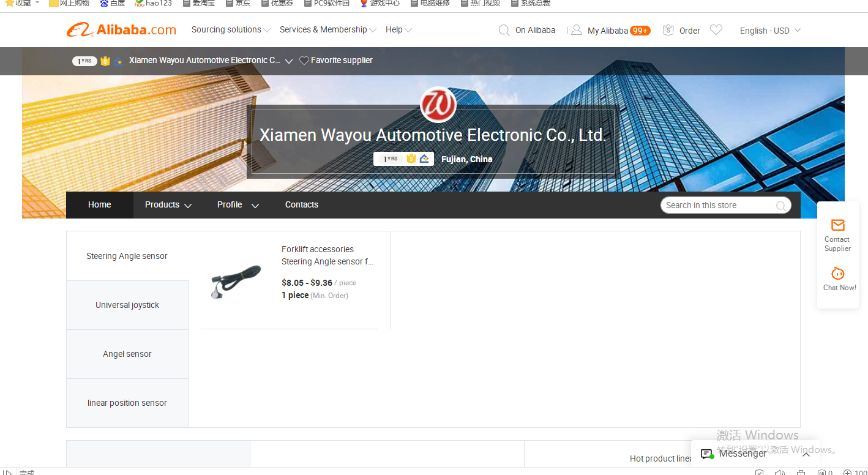This screenshot has width=868, height=475.
Task: Click the 1YRS badge under the company name
Action: coord(389,159)
